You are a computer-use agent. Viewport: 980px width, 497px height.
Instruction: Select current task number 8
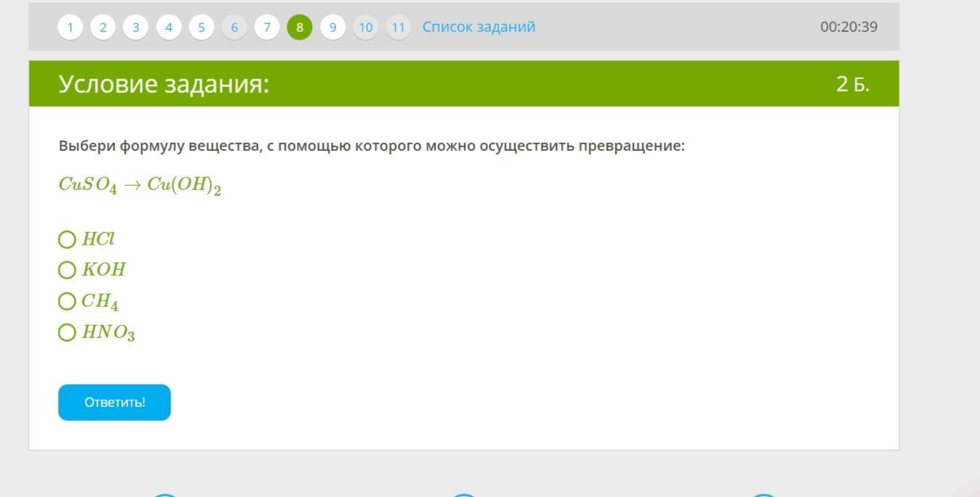click(x=300, y=28)
